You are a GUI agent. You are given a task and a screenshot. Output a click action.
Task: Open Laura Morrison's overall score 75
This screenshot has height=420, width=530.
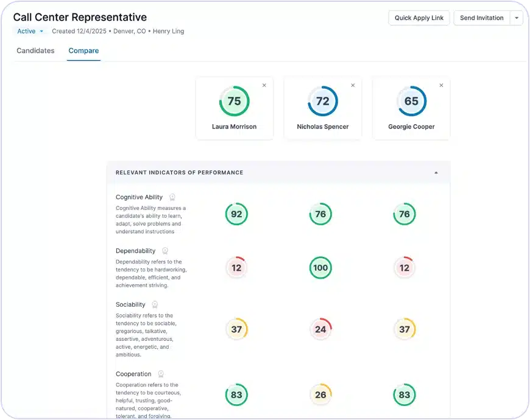(235, 101)
